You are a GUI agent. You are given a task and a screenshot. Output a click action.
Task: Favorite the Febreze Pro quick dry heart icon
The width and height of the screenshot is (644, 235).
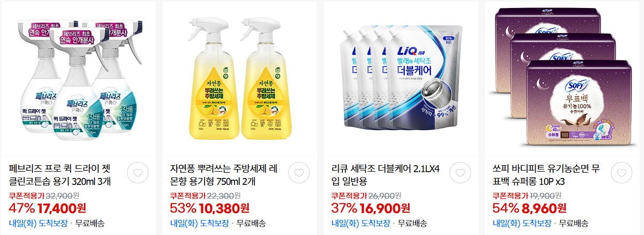pos(138,173)
